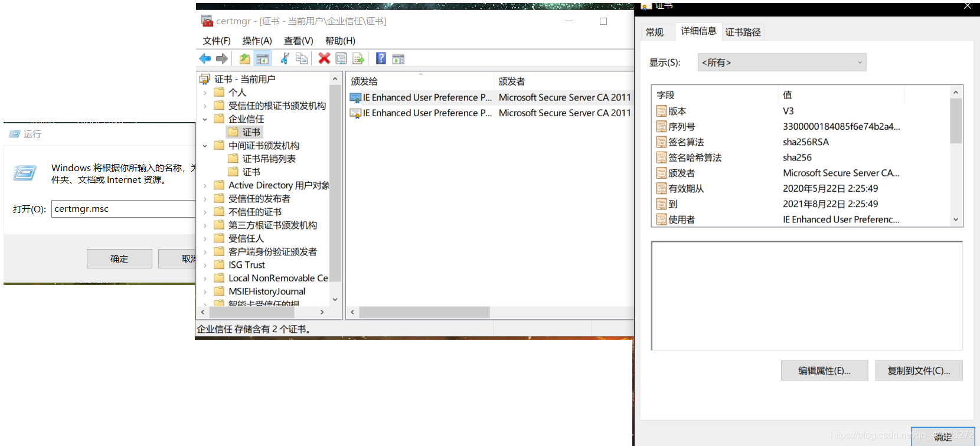Click the 颁发给 column header

(x=420, y=81)
